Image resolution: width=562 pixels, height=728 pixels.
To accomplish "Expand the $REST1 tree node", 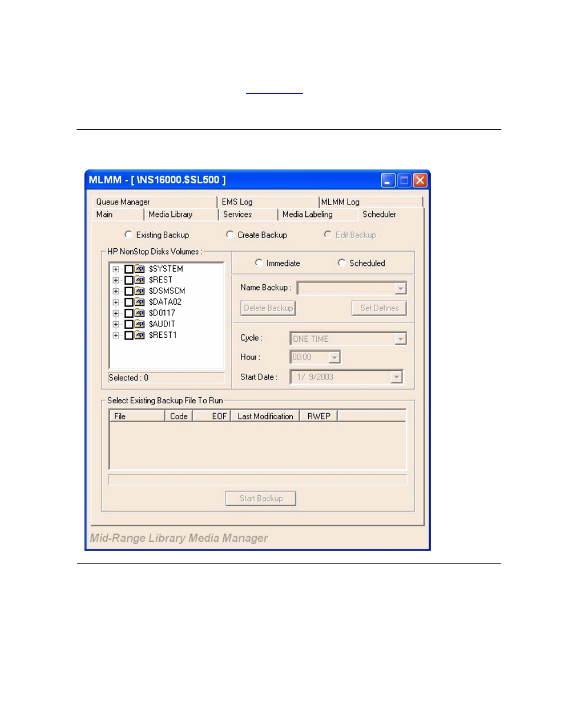I will pyautogui.click(x=116, y=335).
